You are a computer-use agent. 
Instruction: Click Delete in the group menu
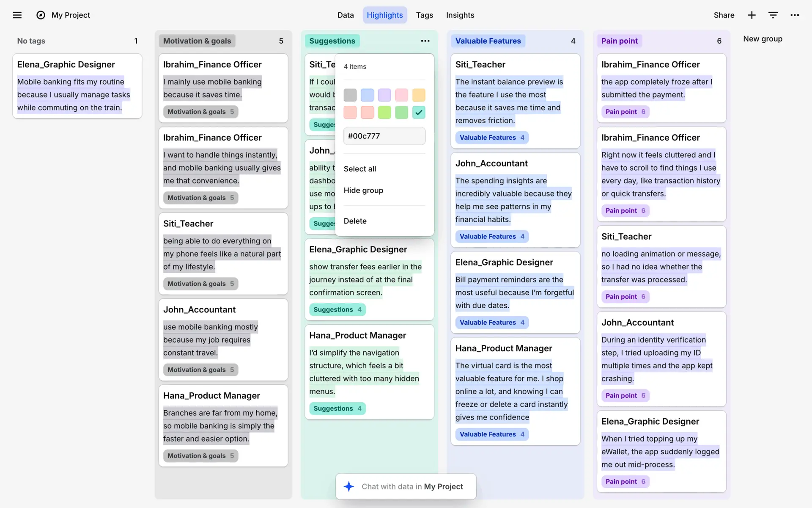tap(355, 221)
